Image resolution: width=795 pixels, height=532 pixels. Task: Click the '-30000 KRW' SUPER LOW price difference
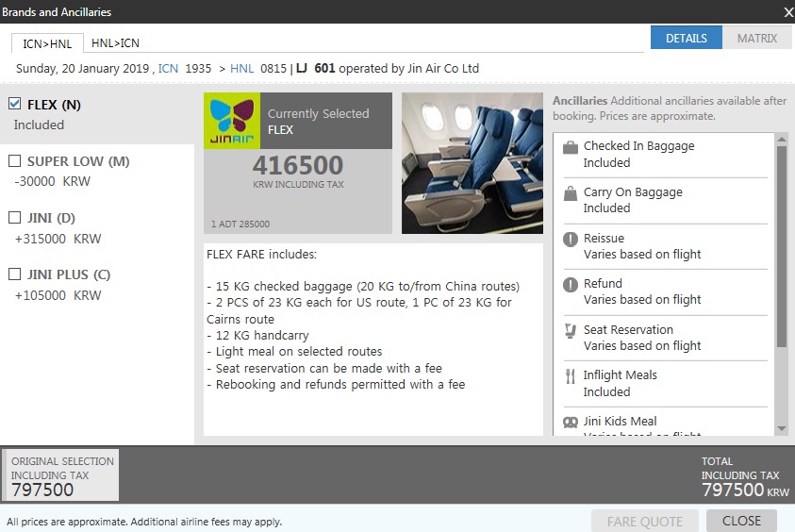[52, 181]
